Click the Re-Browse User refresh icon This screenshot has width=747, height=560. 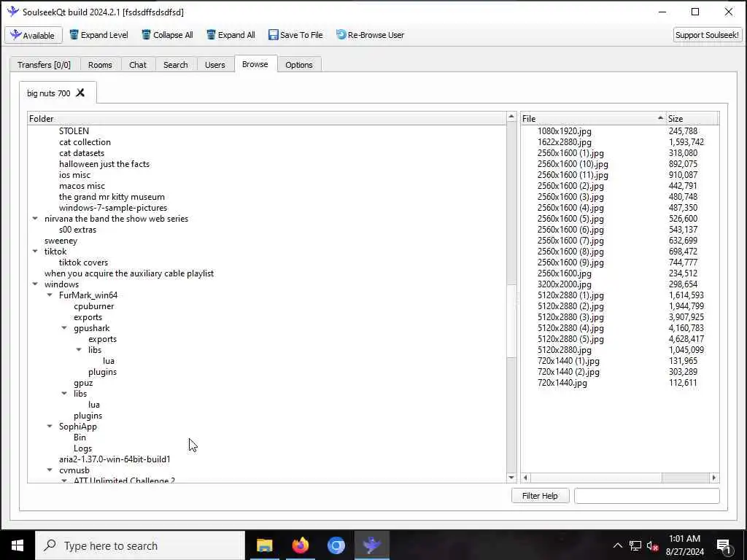click(341, 35)
